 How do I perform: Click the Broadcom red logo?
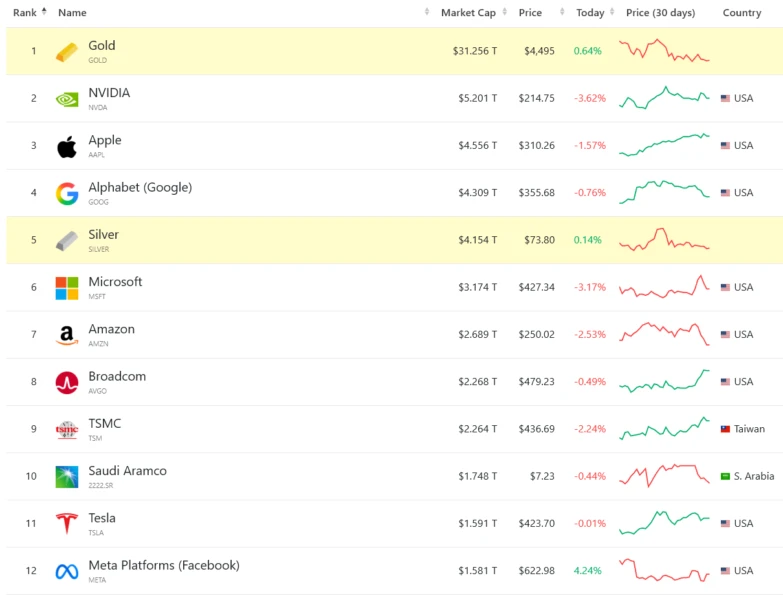tap(66, 383)
